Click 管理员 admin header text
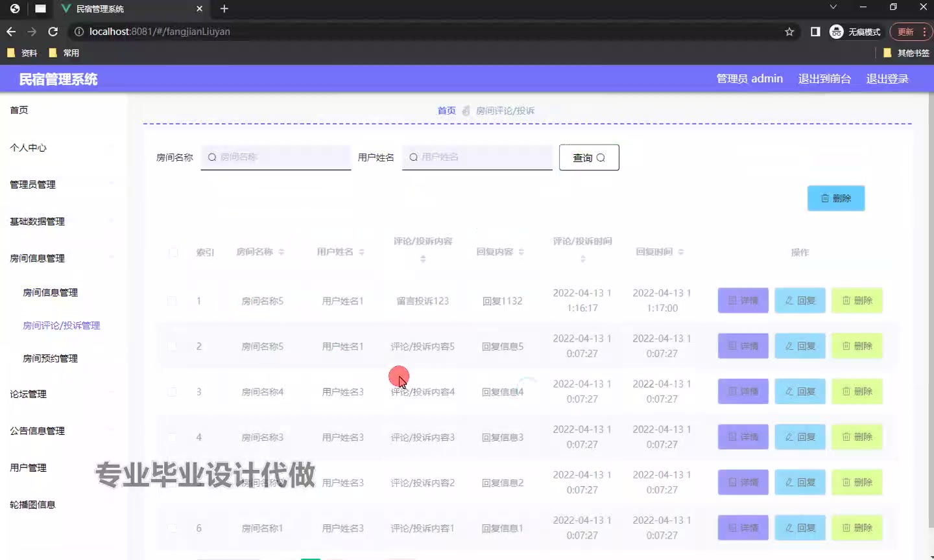The width and height of the screenshot is (934, 560). tap(749, 78)
